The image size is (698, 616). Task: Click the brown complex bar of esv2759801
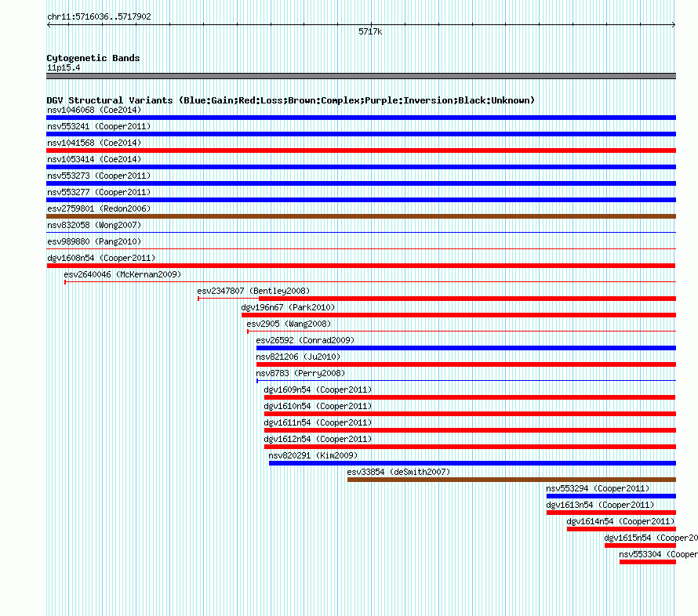(361, 216)
